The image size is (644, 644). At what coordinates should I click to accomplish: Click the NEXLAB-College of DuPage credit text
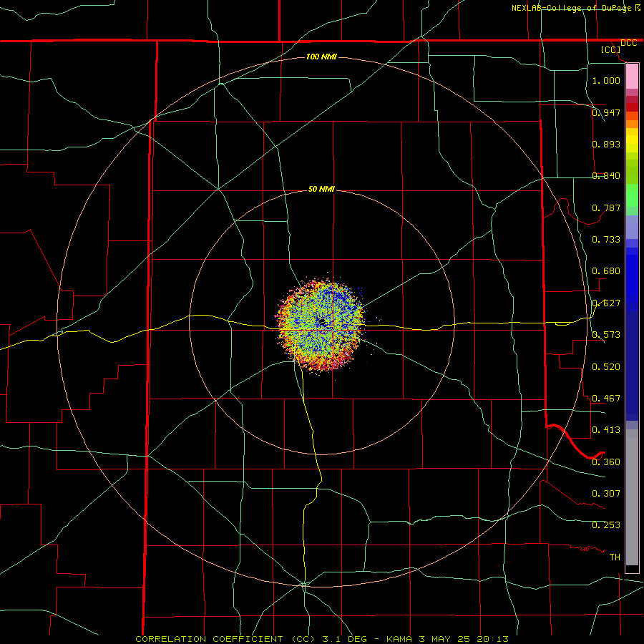571,8
